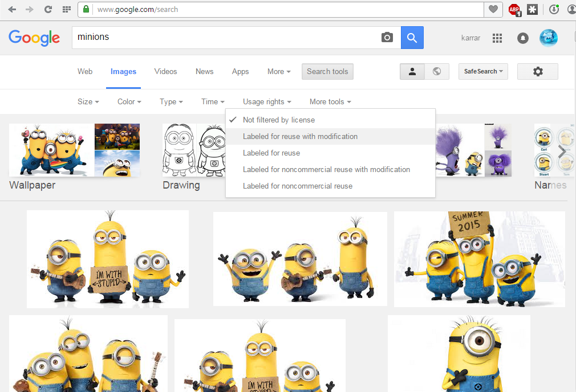Viewport: 576px width, 392px height.
Task: Switch to the Apps tab
Action: (240, 72)
